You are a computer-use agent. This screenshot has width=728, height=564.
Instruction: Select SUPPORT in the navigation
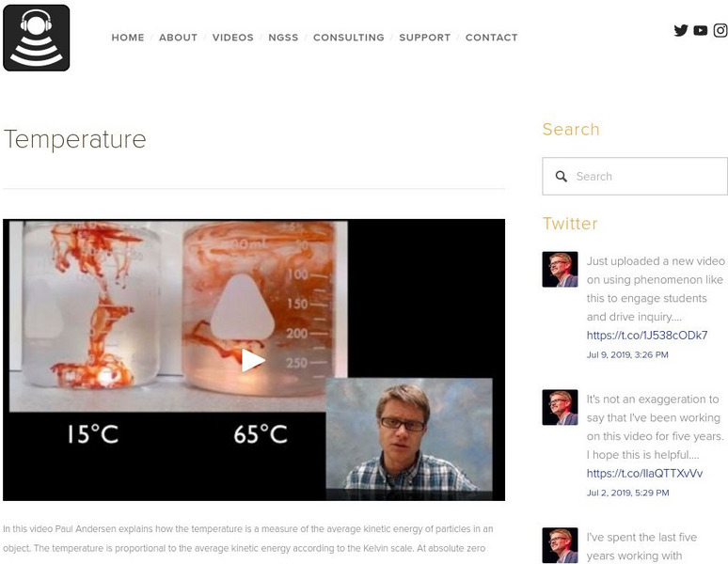click(x=425, y=38)
